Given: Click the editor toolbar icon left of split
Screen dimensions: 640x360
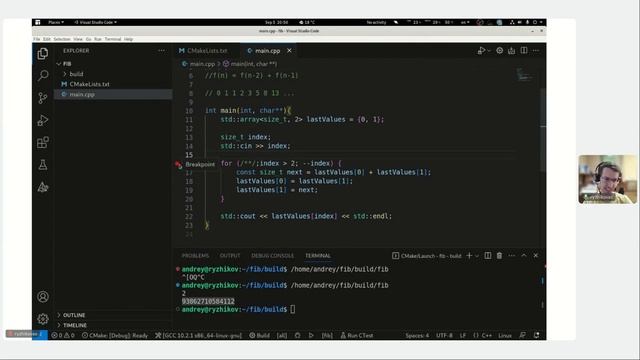Looking at the screenshot, I should (511, 51).
